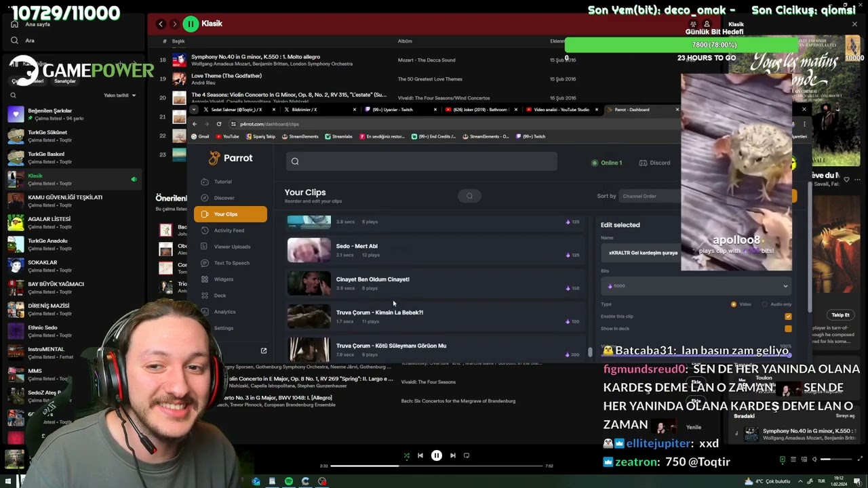Open the Gmail bookmark
868x488 pixels.
(200, 136)
